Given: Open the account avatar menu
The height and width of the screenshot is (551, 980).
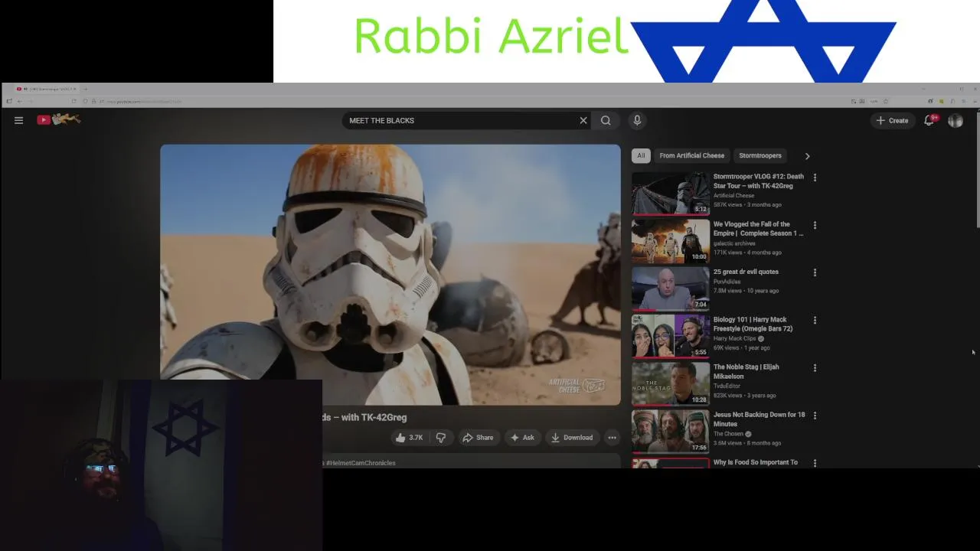Looking at the screenshot, I should (x=955, y=120).
